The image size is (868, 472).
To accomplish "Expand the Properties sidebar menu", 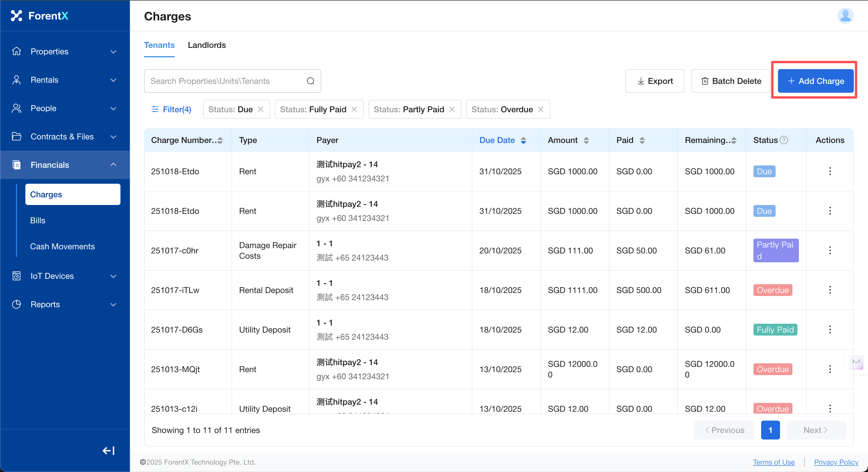I will click(65, 52).
